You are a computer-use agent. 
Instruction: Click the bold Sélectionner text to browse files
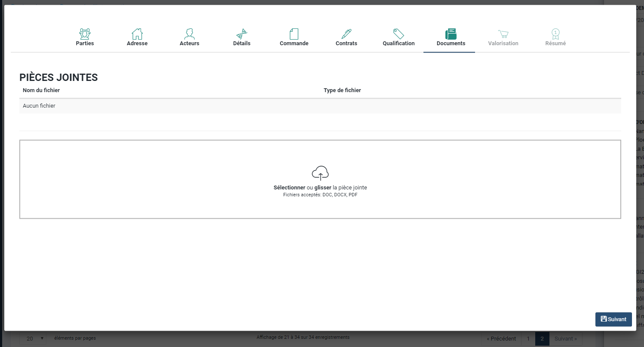point(289,188)
